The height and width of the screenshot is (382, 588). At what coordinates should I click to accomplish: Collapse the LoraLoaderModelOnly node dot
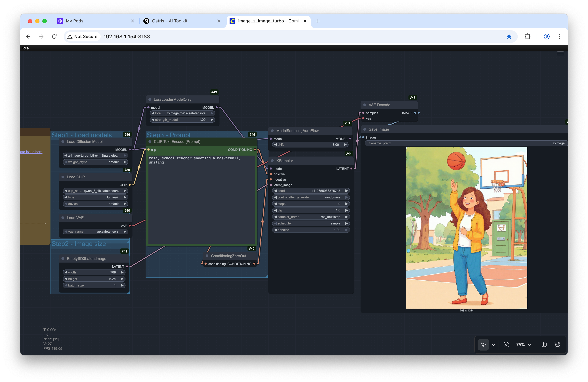point(150,99)
